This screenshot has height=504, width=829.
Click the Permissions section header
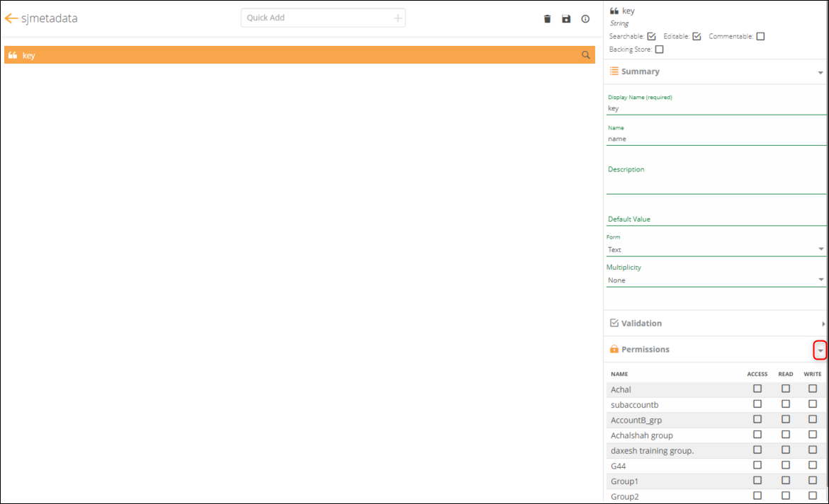(716, 349)
